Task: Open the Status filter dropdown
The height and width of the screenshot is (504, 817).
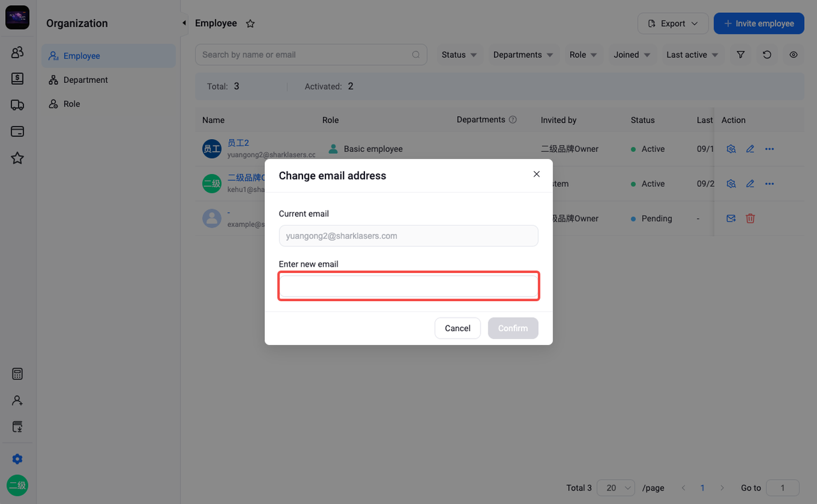Action: click(x=459, y=55)
